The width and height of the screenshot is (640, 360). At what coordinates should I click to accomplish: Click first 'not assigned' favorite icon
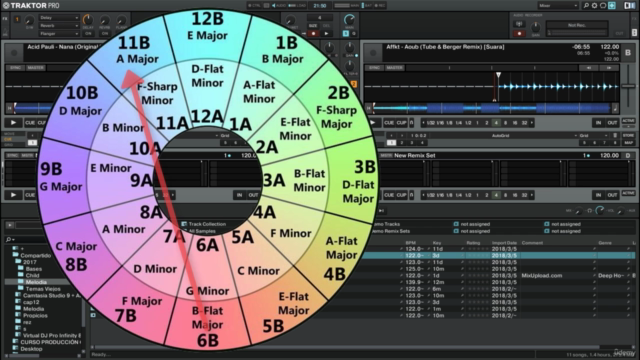(456, 224)
